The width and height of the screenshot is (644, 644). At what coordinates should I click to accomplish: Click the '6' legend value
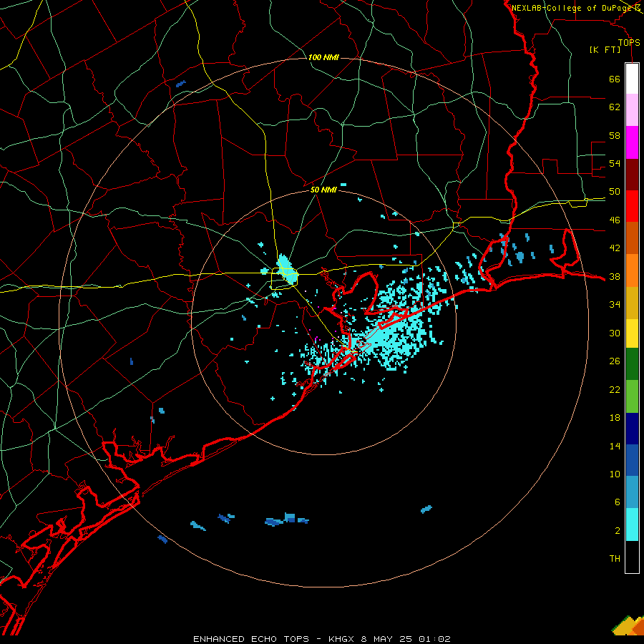click(x=617, y=502)
